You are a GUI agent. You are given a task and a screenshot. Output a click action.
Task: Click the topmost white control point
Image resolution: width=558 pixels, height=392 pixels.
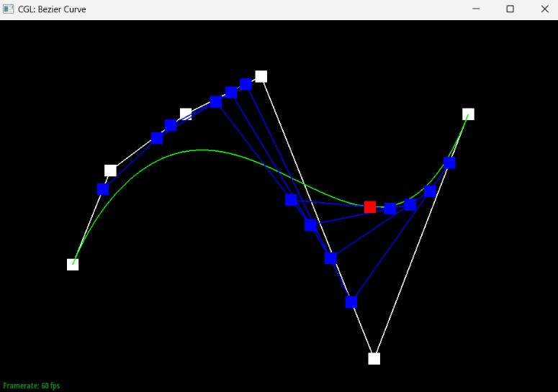[x=261, y=76]
